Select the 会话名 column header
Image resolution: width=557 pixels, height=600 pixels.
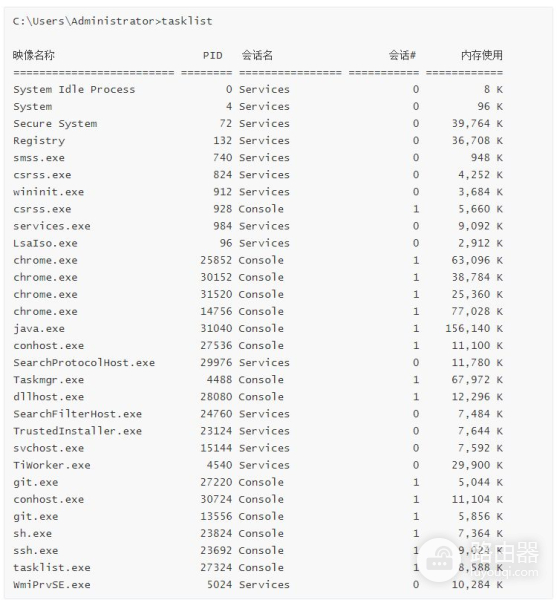(x=257, y=55)
